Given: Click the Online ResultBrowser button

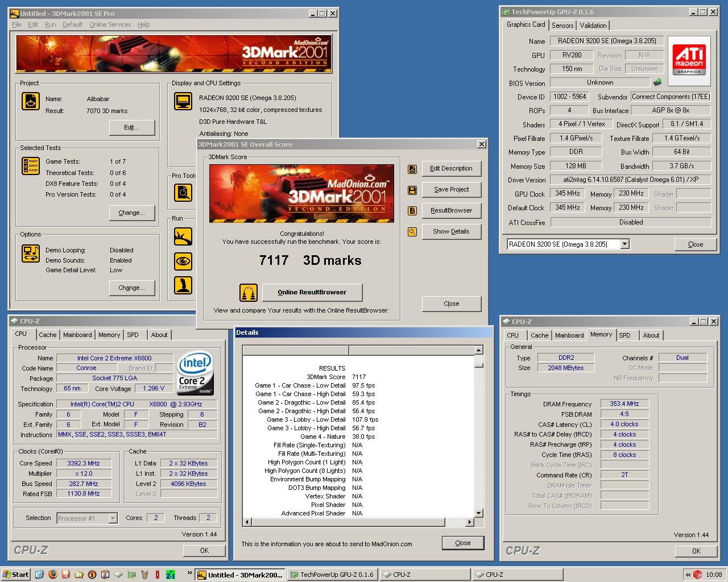Looking at the screenshot, I should point(312,292).
